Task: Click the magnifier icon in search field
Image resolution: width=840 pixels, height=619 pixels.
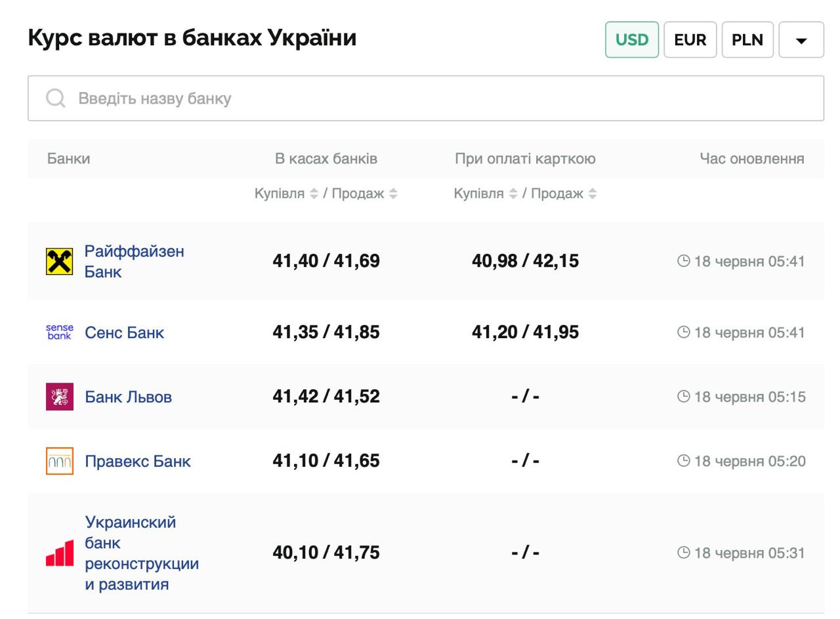Action: (56, 98)
